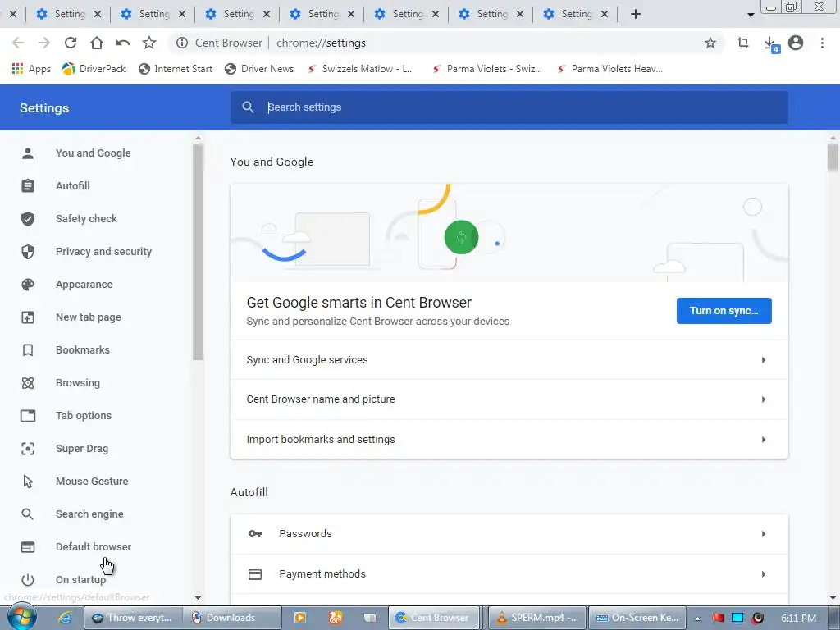Open a new tab with plus button

tap(636, 14)
